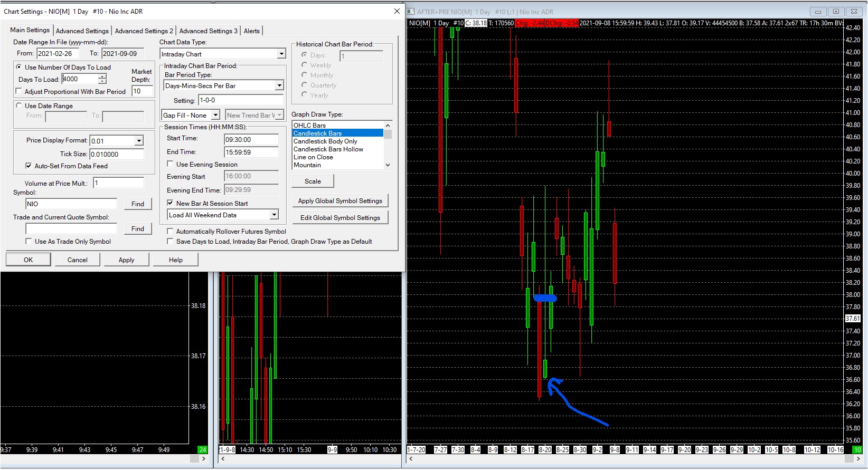Click the Apply button

tap(127, 260)
